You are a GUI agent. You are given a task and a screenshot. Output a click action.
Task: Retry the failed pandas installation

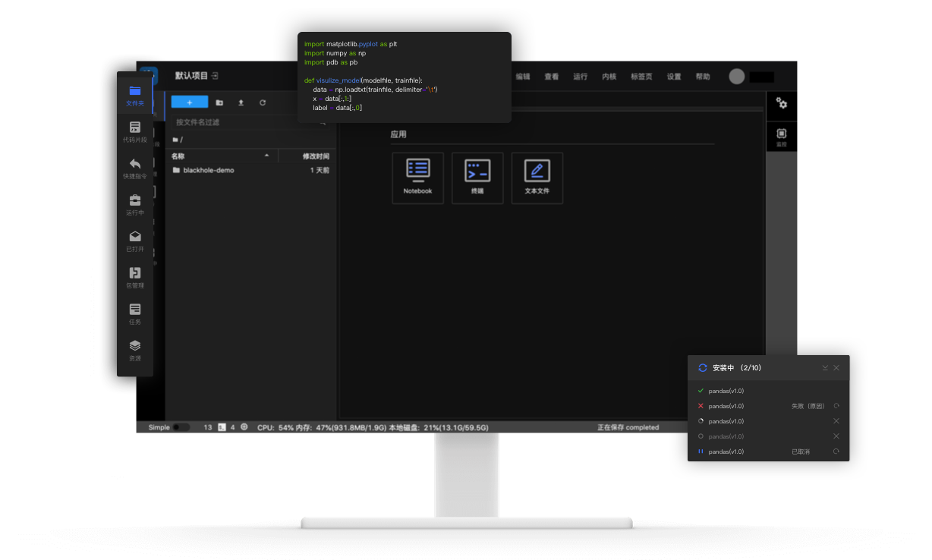[836, 406]
